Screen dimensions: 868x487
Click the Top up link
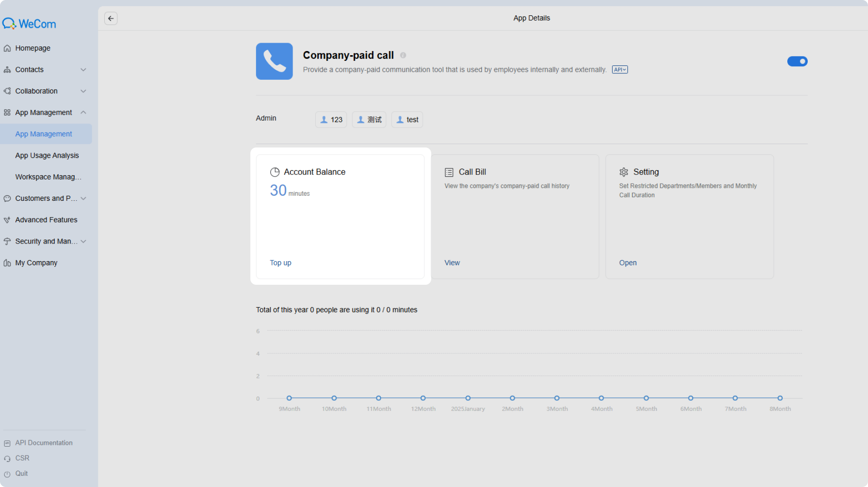click(x=281, y=263)
